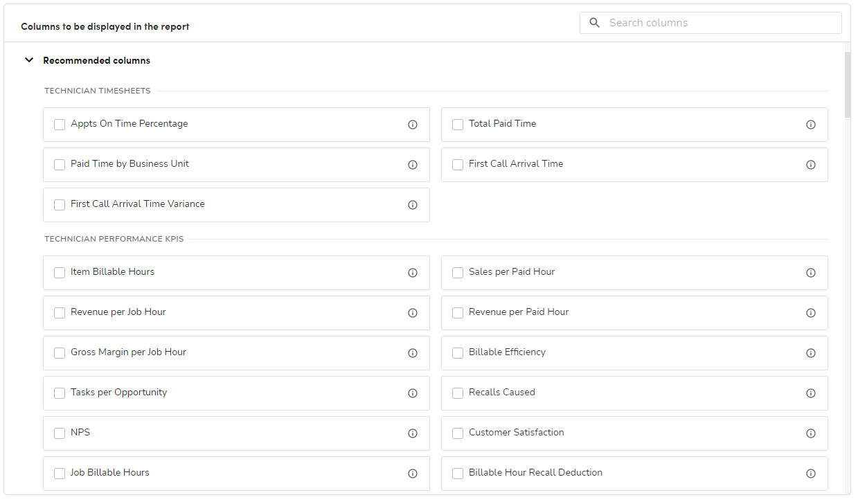The image size is (858, 504).
Task: Open info icon for Revenue per Paid Hour
Action: pyautogui.click(x=811, y=313)
